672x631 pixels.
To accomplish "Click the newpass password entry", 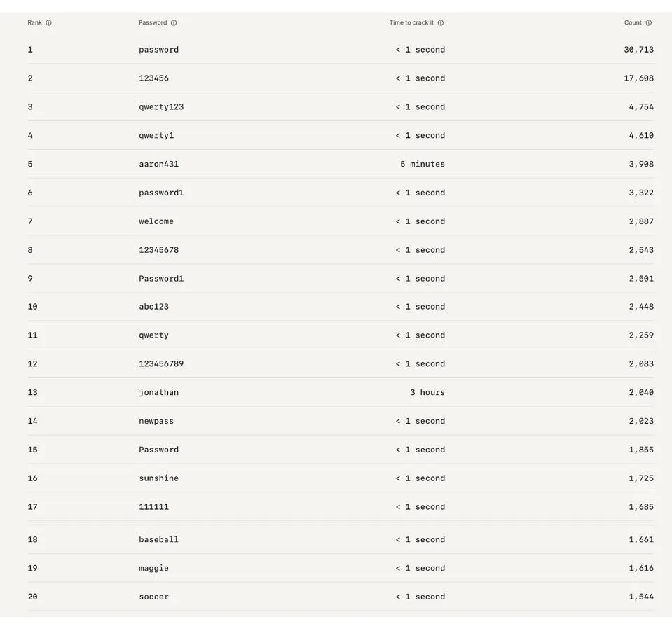I will point(156,421).
